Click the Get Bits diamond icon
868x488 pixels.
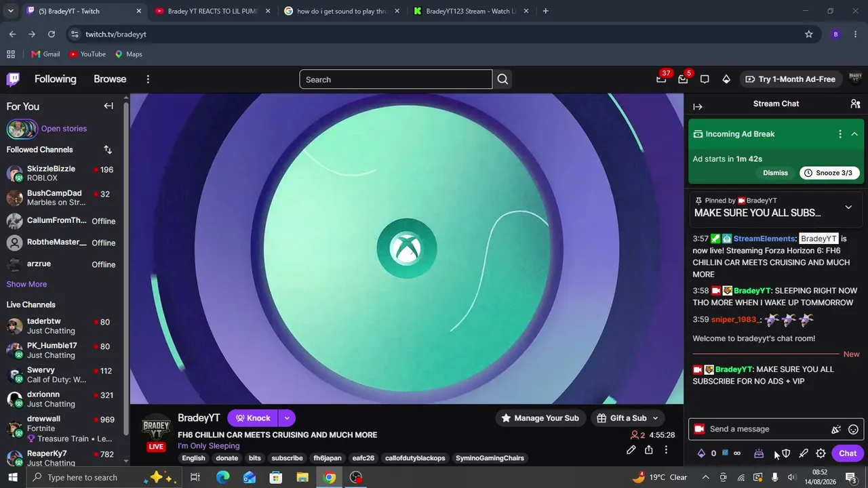coord(726,79)
